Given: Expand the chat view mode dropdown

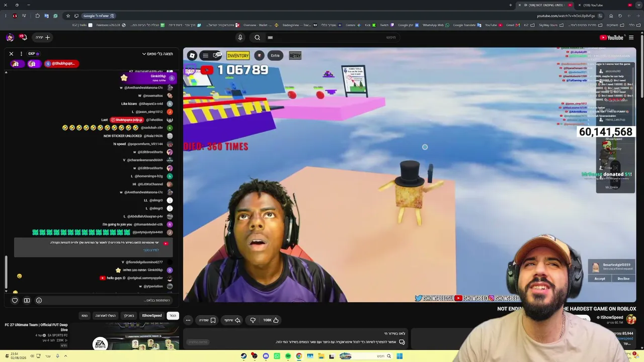Looking at the screenshot, I should pos(157,54).
